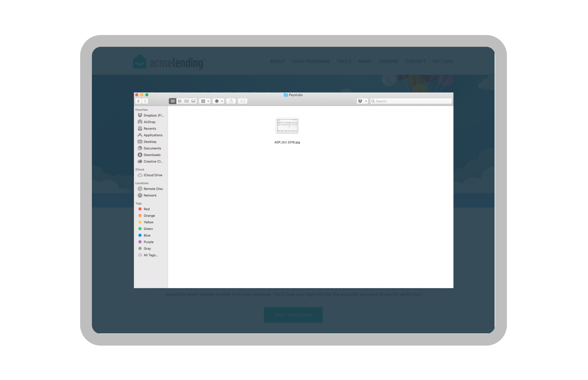The image size is (588, 380).
Task: Go back with the left chevron
Action: (x=139, y=101)
